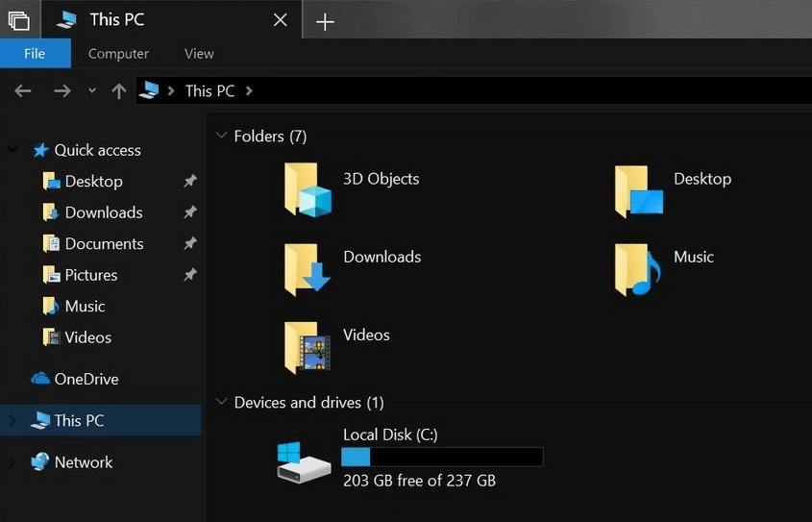Click the Downloads label in Folders group

[x=382, y=257]
